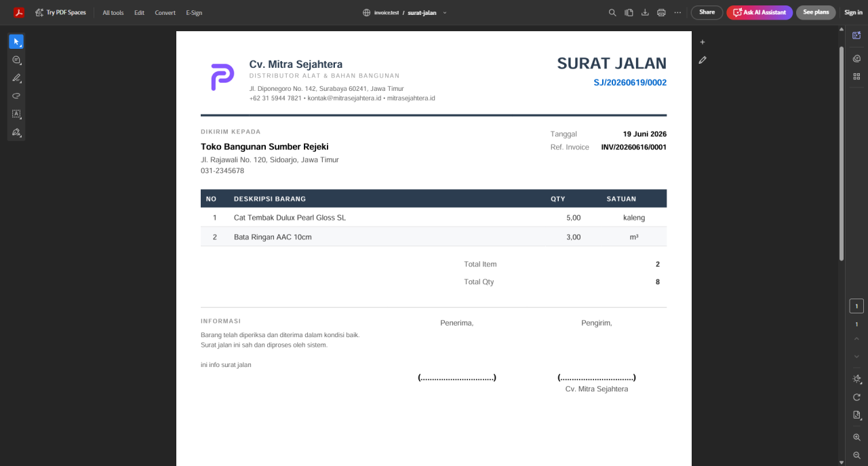
Task: Open Ask AI Assistant
Action: [x=759, y=12]
